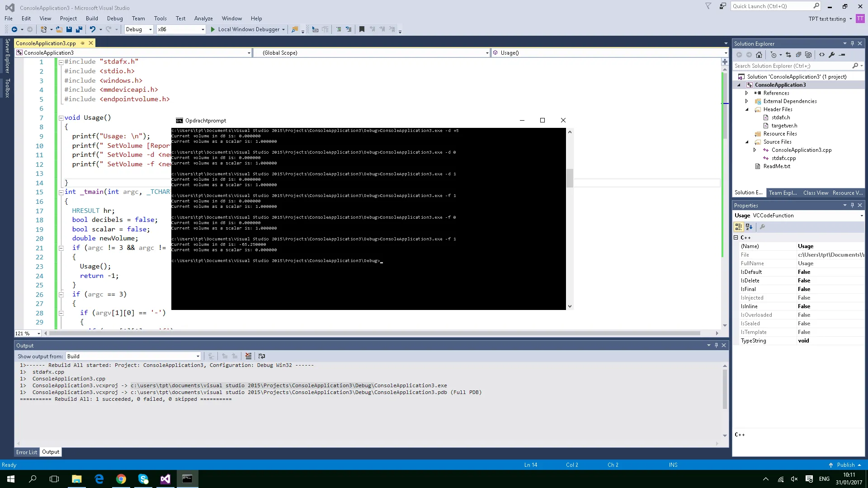Screen dimensions: 868x488
Task: Click the Publish status bar button
Action: tap(845, 465)
